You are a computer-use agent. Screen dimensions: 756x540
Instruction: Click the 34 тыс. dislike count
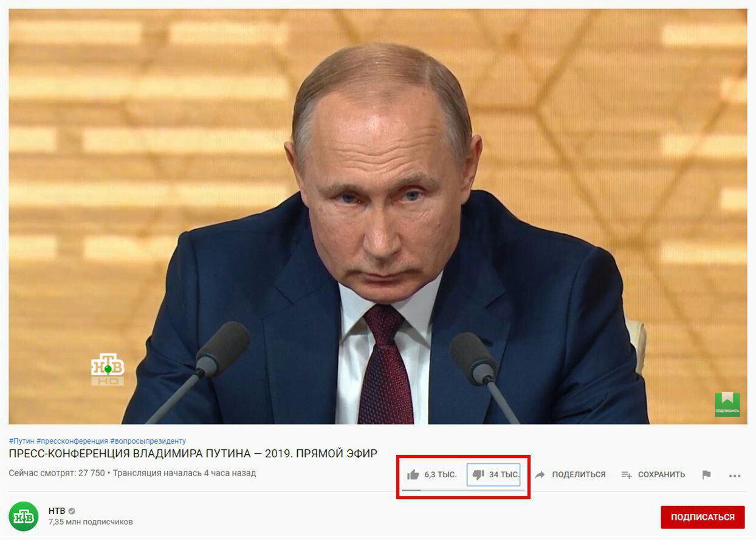coord(504,475)
